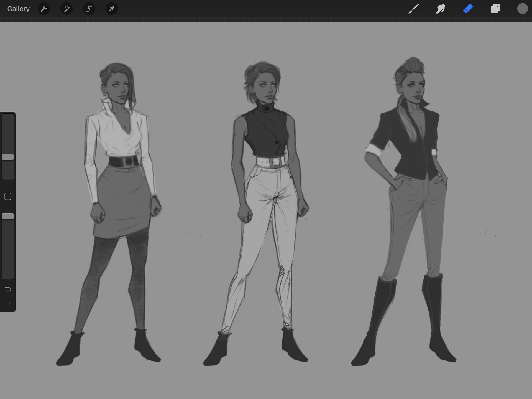Viewport: 532px width, 399px height.
Task: Adjust the brush opacity slider
Action: pos(8,216)
